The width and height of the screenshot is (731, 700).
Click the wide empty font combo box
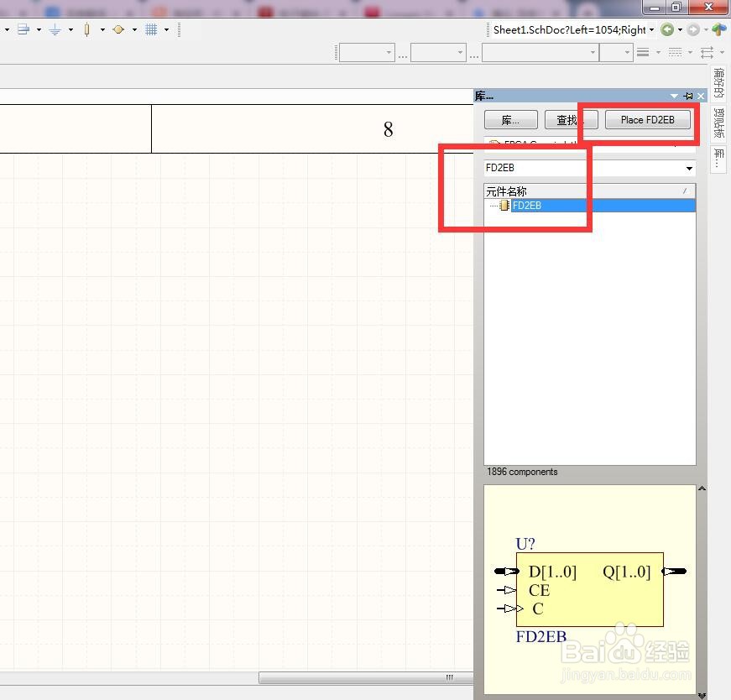click(540, 52)
